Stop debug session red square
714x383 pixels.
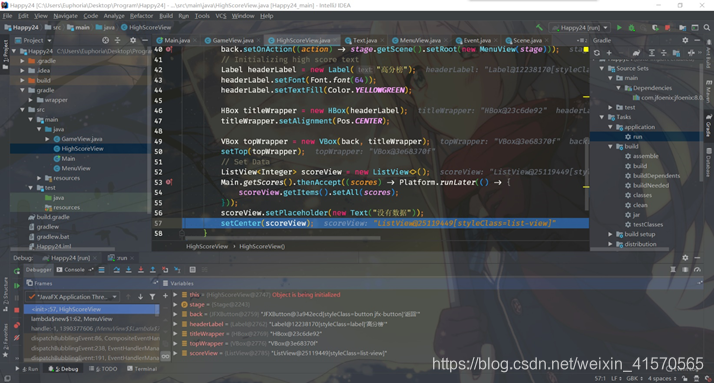[x=17, y=310]
